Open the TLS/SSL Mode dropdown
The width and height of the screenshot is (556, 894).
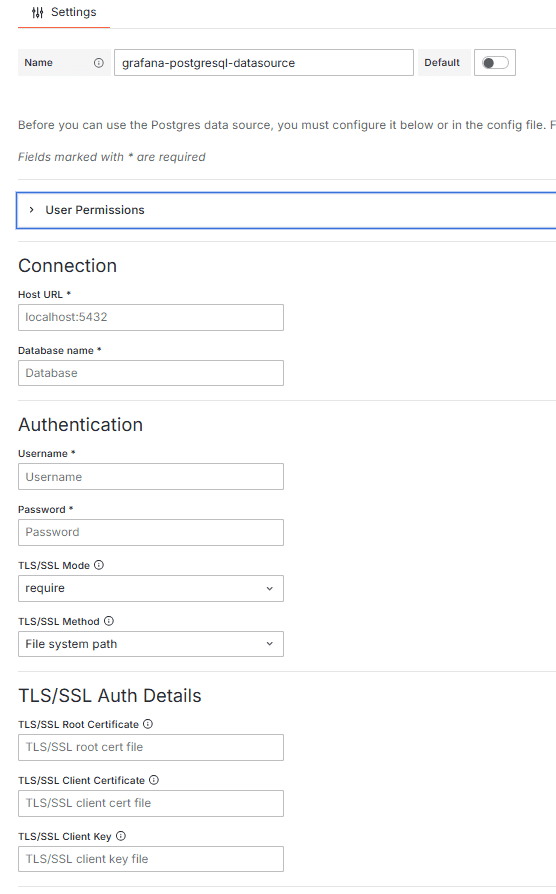click(151, 588)
